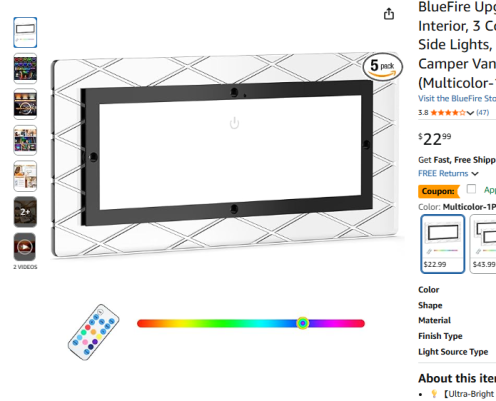Expand the rating breakdown chevron
496x401 pixels.
(470, 113)
